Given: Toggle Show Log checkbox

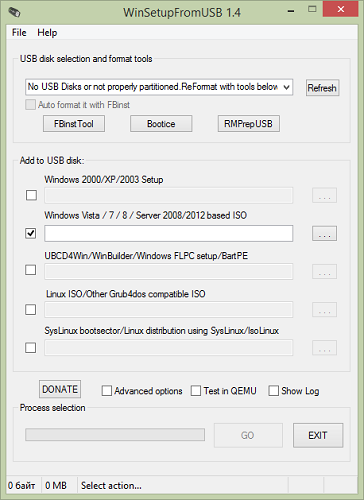Looking at the screenshot, I should [274, 391].
